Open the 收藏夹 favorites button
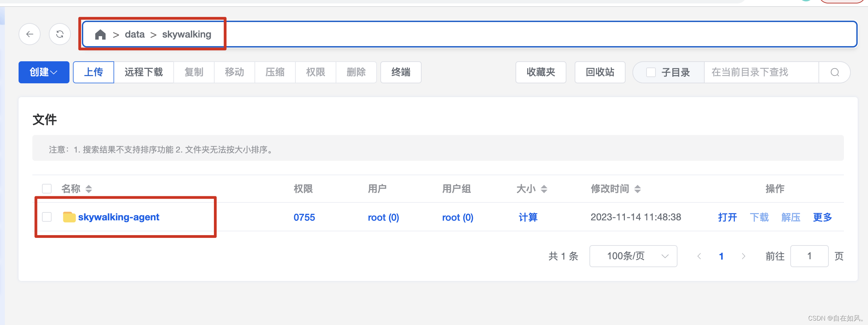This screenshot has height=325, width=868. tap(541, 72)
